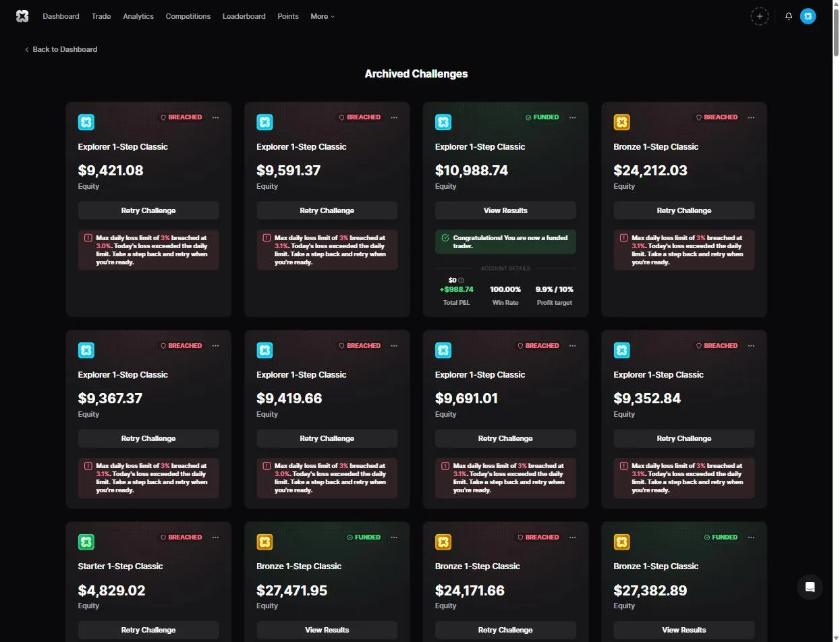Open Competitions in top navigation
This screenshot has width=840, height=642.
coord(188,16)
